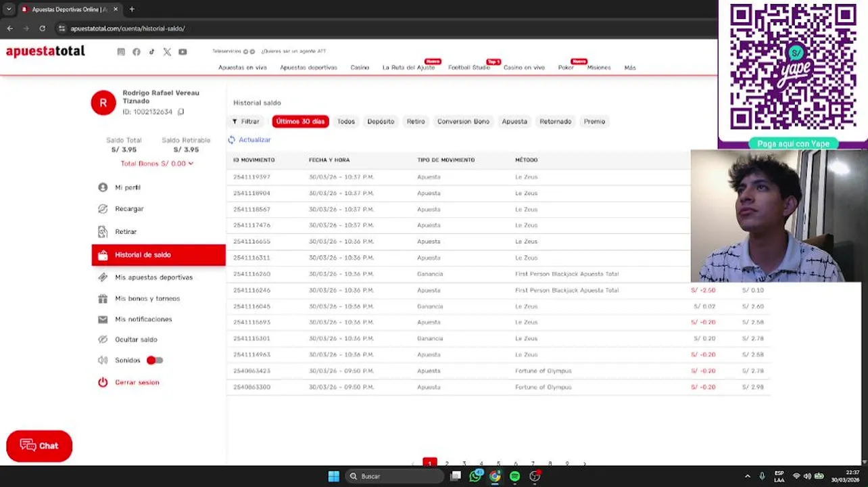
Task: Go to page 5 in pagination
Action: coord(498,464)
